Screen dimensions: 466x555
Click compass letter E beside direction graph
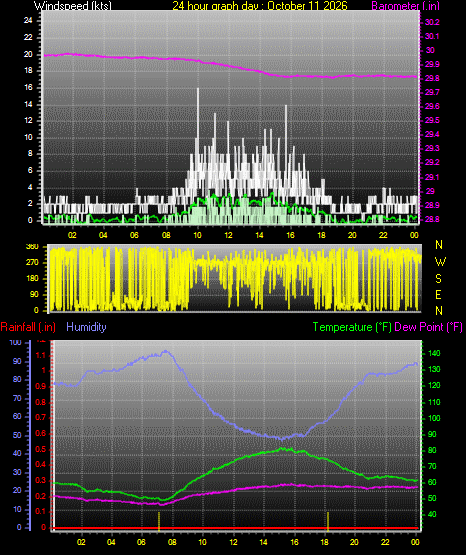(438, 295)
